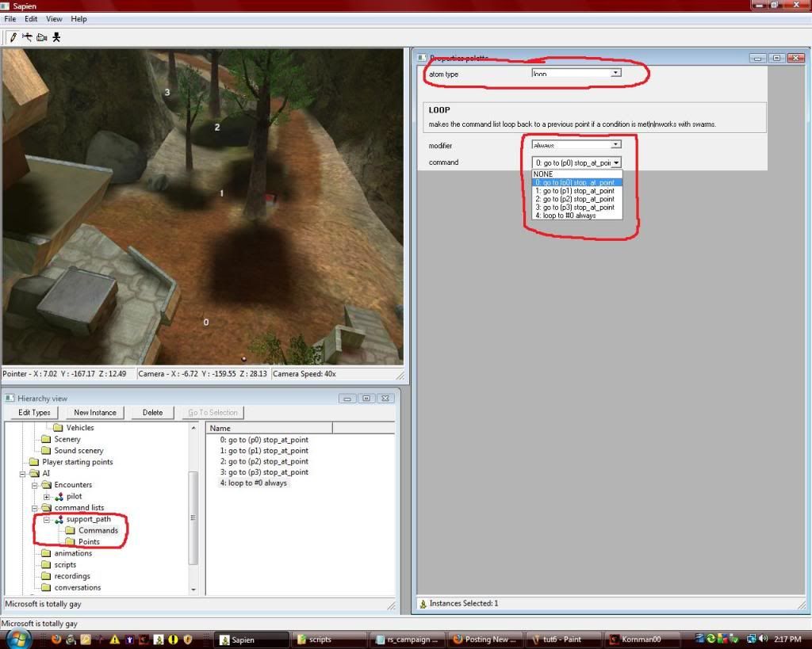Click the hierarchy tree scroll down arrow

click(x=193, y=590)
